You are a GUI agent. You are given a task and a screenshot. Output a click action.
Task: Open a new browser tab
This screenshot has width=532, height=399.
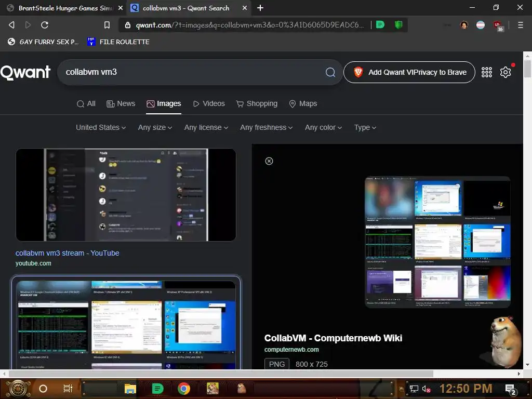tap(260, 8)
